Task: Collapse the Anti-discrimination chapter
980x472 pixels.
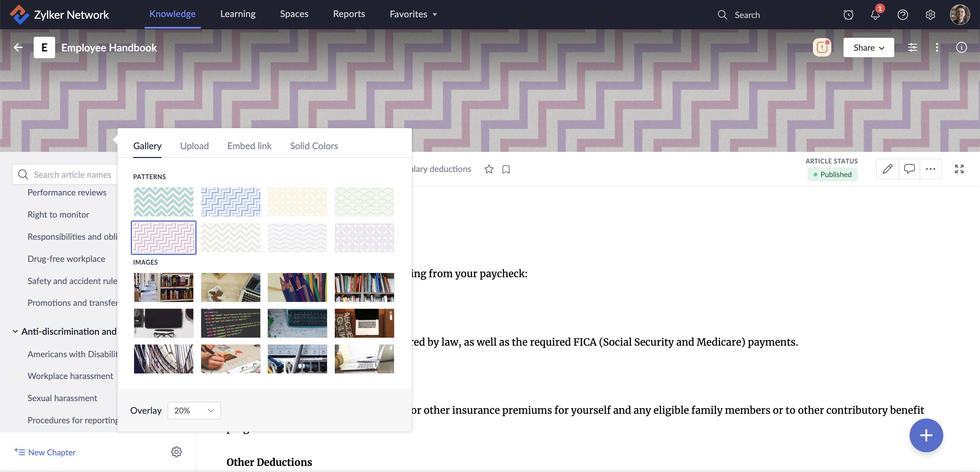Action: 15,332
